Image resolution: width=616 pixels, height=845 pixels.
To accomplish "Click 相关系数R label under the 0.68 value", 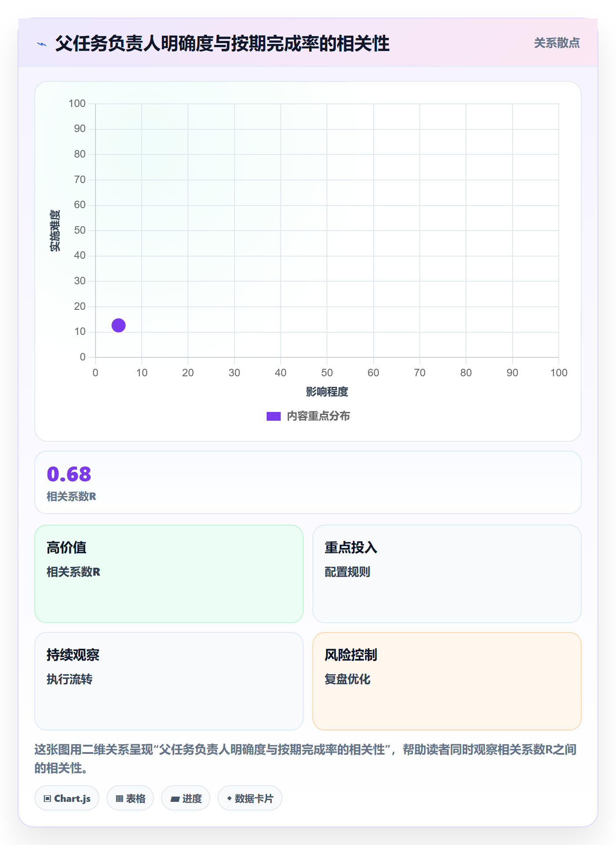I will click(x=71, y=496).
